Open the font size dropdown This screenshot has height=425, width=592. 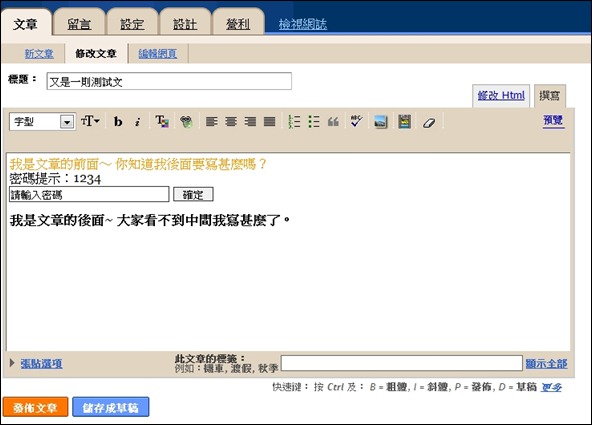tap(90, 121)
